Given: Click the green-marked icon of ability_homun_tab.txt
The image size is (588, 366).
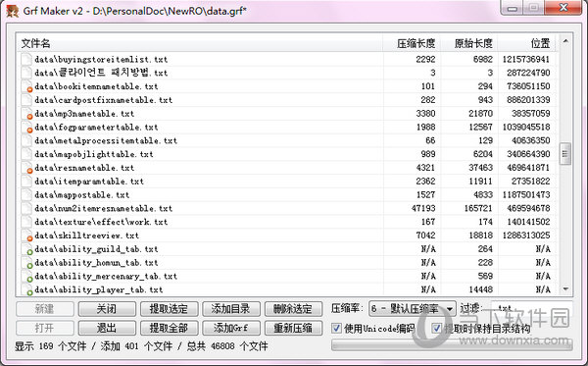Looking at the screenshot, I should [26, 263].
